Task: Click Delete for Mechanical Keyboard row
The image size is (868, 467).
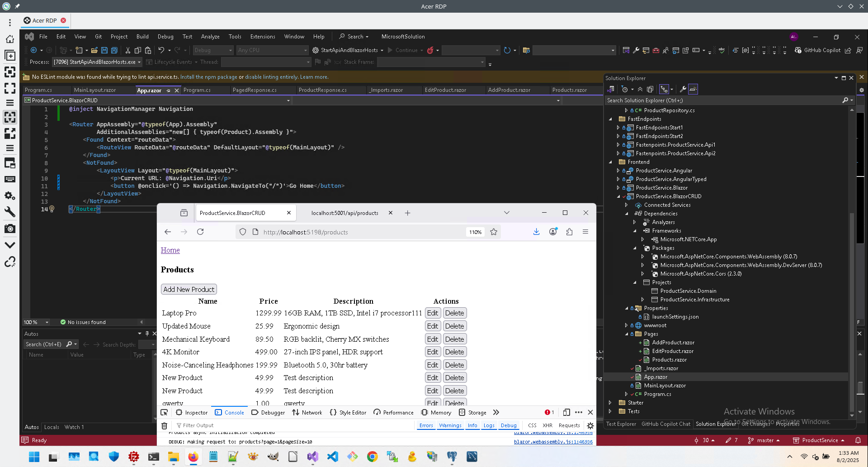Action: click(454, 339)
